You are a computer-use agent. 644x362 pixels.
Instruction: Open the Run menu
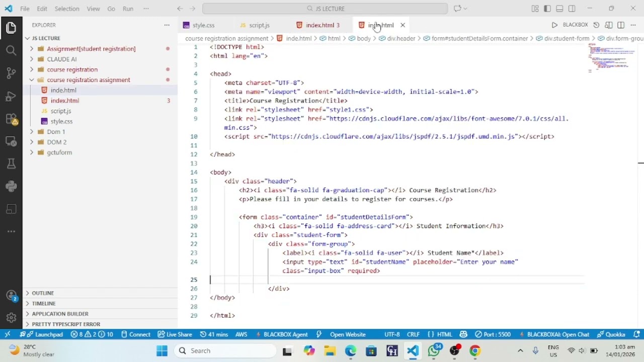(128, 9)
